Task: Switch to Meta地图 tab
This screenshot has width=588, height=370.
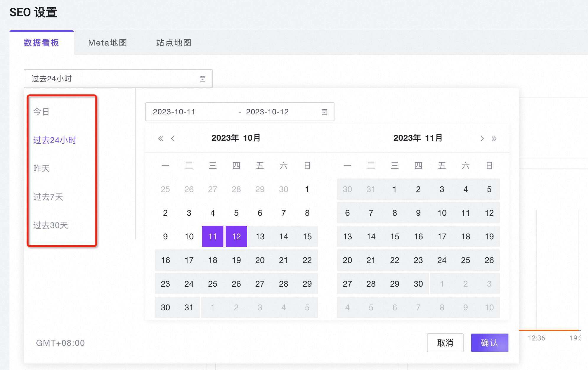Action: tap(108, 43)
